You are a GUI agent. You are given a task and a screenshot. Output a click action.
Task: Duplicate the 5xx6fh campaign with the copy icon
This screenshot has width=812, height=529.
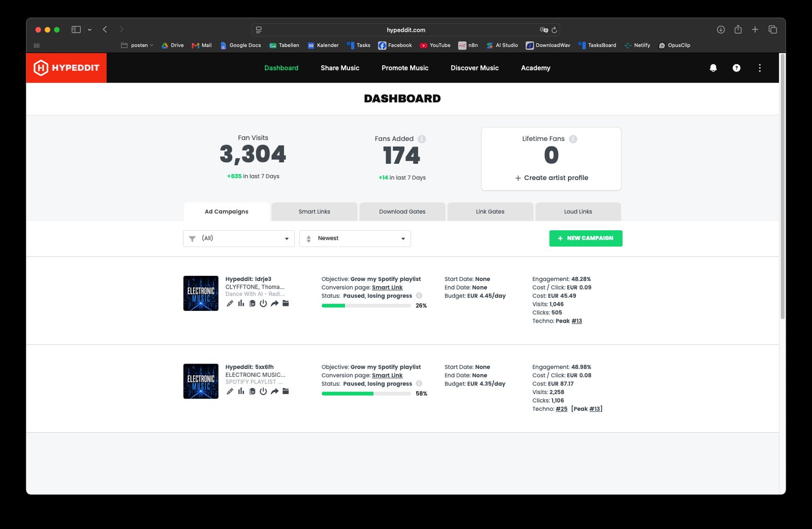point(252,391)
